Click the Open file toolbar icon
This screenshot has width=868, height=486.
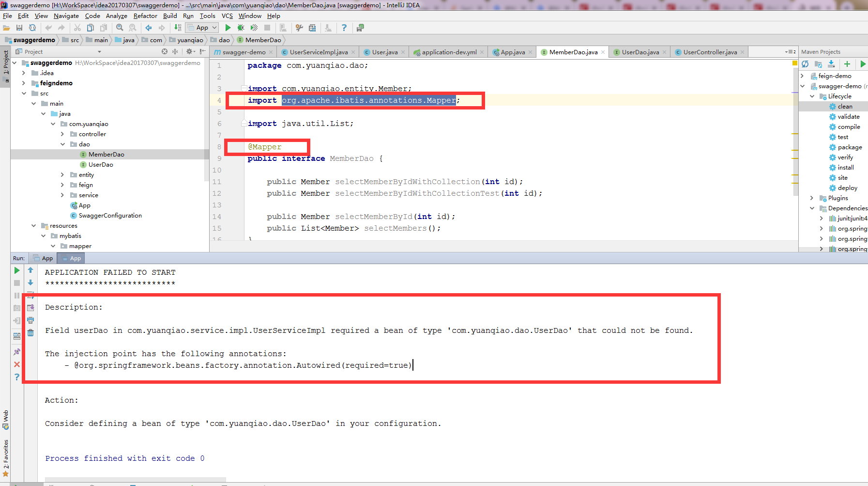7,28
